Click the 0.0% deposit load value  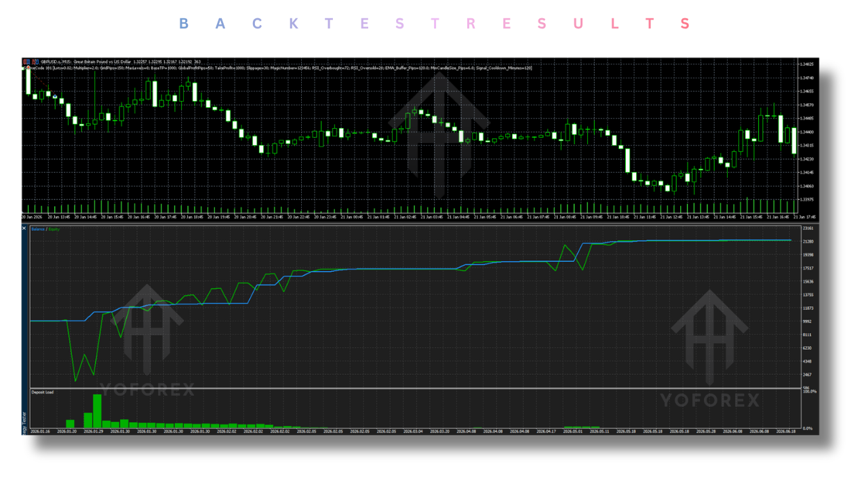click(x=808, y=428)
